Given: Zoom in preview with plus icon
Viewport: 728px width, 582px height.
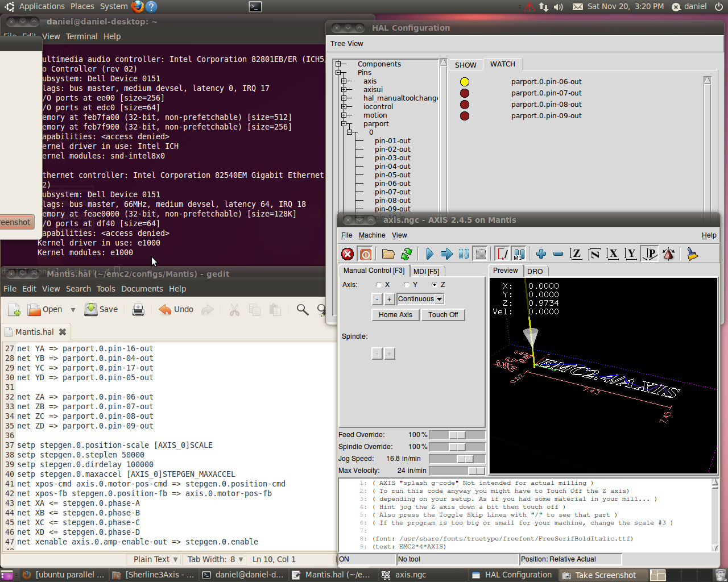Looking at the screenshot, I should click(x=541, y=254).
